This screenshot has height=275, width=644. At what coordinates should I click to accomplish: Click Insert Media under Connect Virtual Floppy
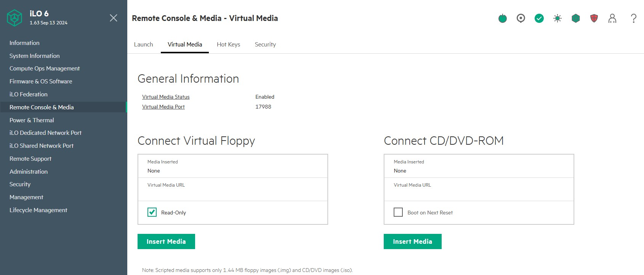tap(166, 241)
